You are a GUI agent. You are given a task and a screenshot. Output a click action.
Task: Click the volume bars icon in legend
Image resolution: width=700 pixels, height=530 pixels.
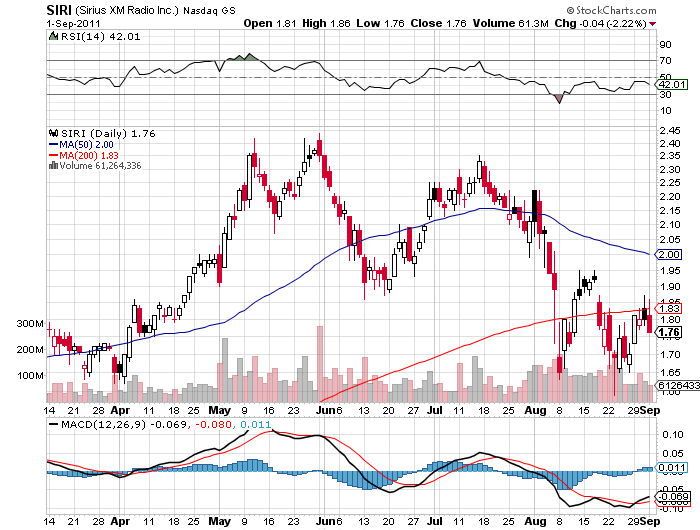[53, 166]
